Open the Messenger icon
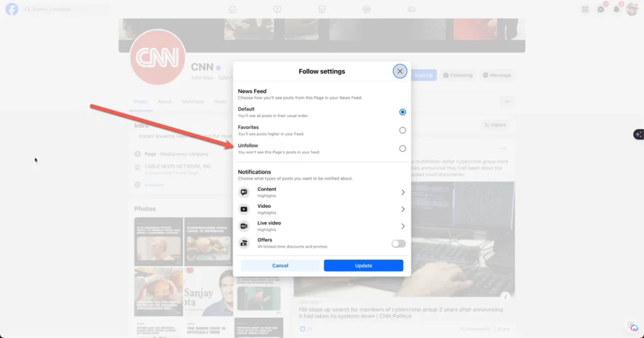644x338 pixels. tap(601, 9)
